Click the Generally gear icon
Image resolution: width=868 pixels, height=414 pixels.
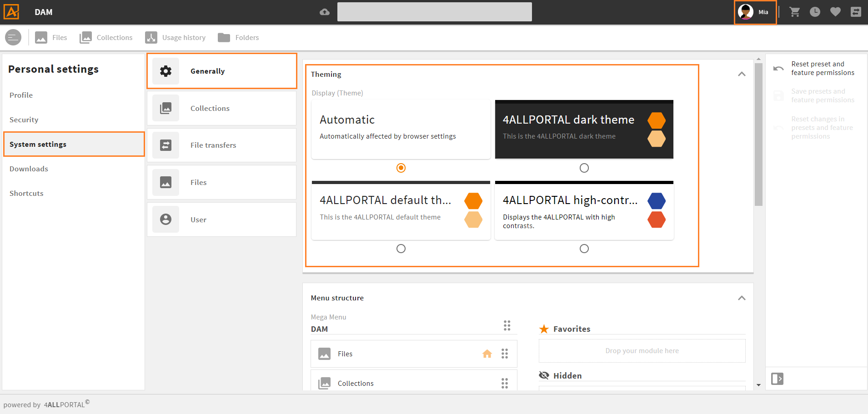pos(166,71)
